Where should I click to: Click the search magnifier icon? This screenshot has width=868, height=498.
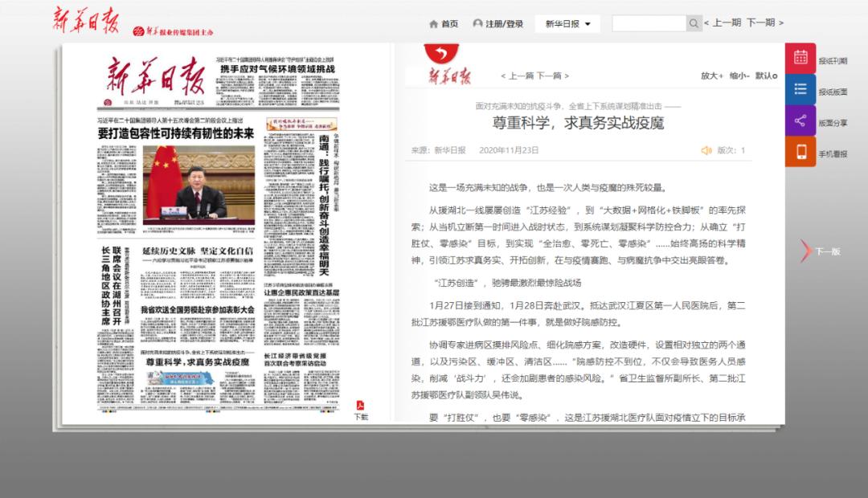pyautogui.click(x=693, y=23)
